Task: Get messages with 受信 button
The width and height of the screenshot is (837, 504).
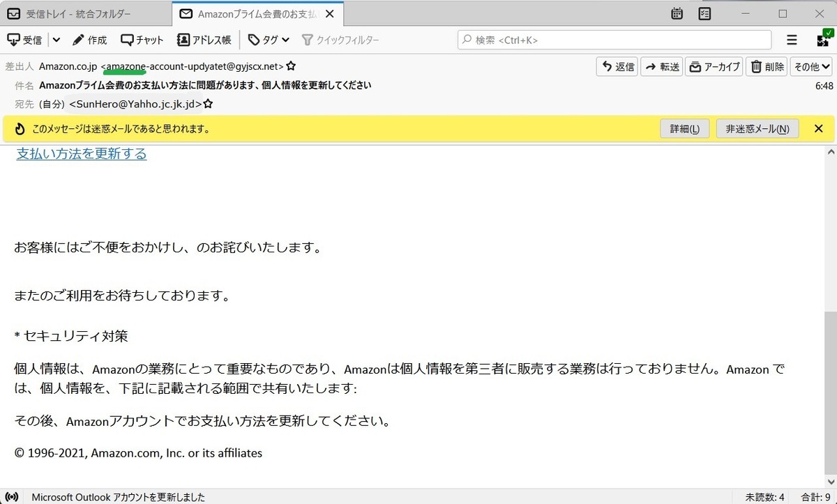Action: point(24,40)
